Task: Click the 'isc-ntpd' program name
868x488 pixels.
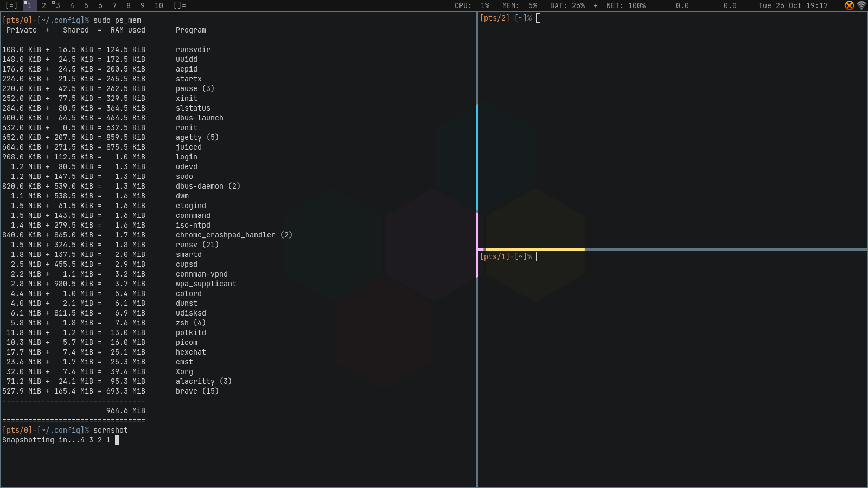Action: pyautogui.click(x=193, y=226)
